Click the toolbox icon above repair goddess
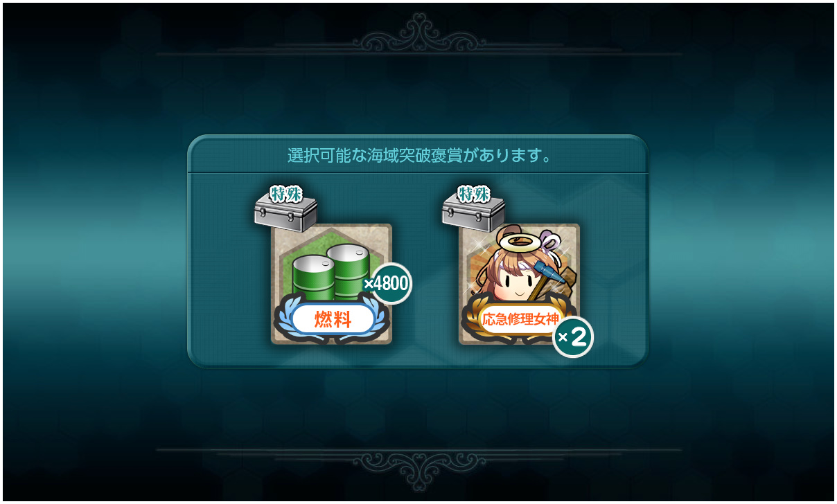837x504 pixels. (x=473, y=213)
